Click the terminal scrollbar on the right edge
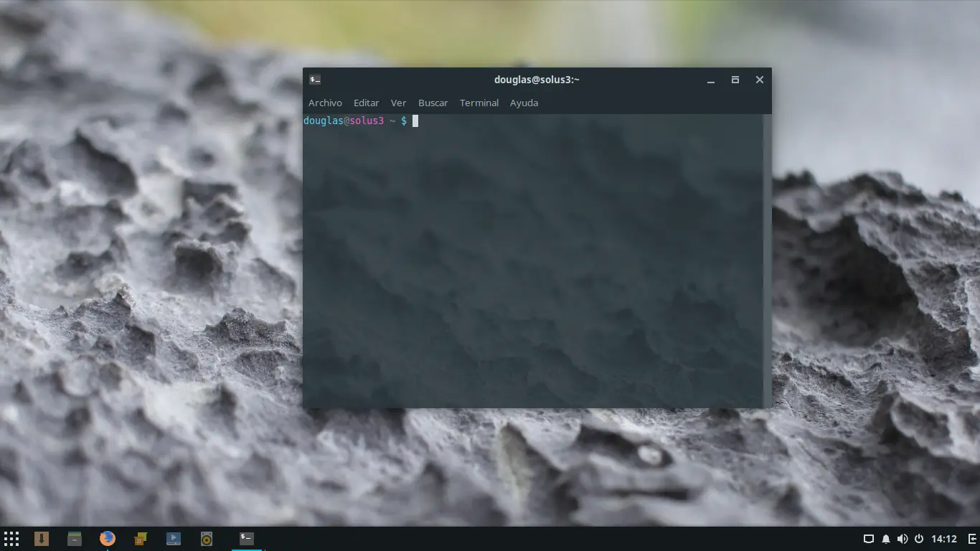The height and width of the screenshot is (551, 980). coord(767,260)
